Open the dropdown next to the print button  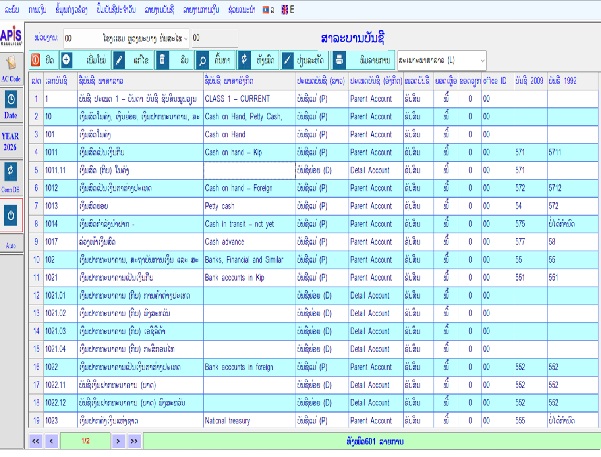tap(482, 59)
